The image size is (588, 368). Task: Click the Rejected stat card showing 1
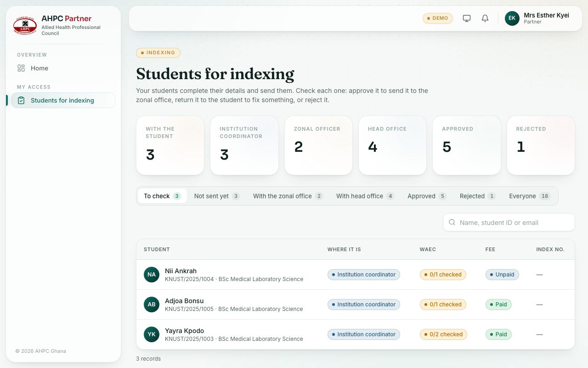point(541,145)
